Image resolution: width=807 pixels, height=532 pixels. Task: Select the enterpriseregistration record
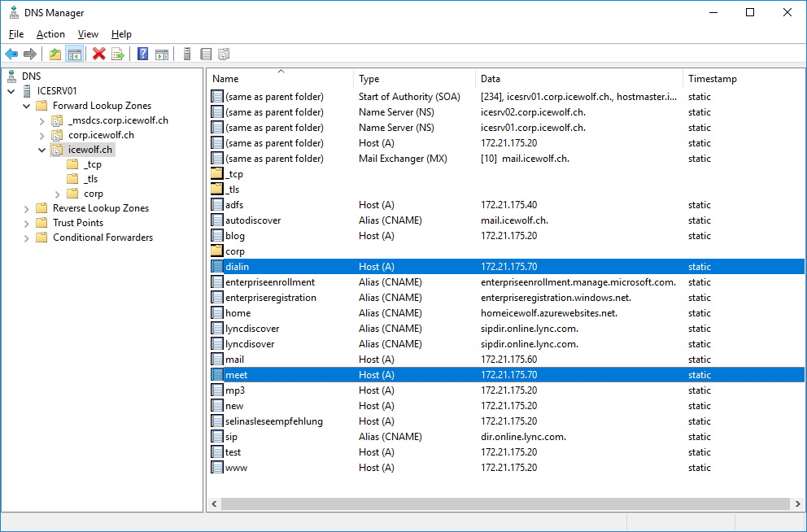tap(507, 298)
